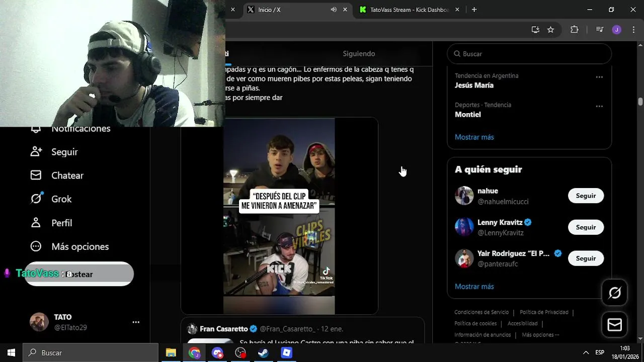Click the install app icon in address bar

(x=535, y=30)
